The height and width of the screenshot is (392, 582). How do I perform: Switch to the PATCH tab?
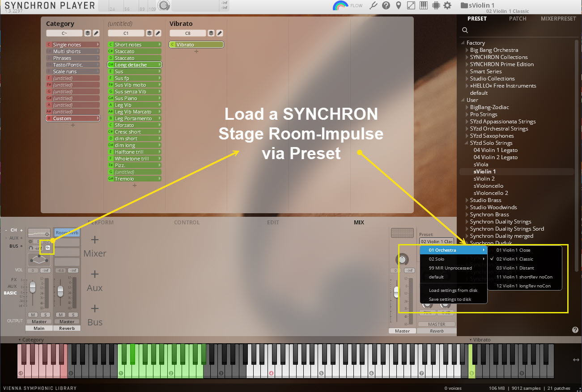click(518, 19)
